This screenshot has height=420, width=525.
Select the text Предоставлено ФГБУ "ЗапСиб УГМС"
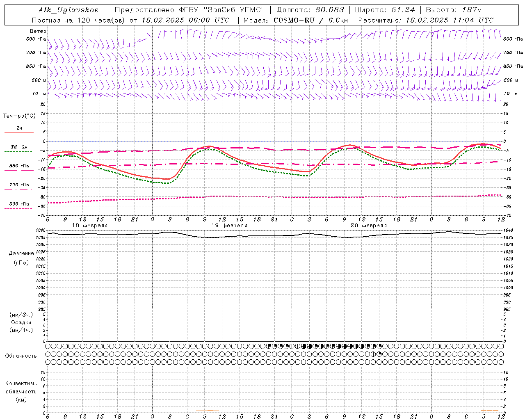189,10
